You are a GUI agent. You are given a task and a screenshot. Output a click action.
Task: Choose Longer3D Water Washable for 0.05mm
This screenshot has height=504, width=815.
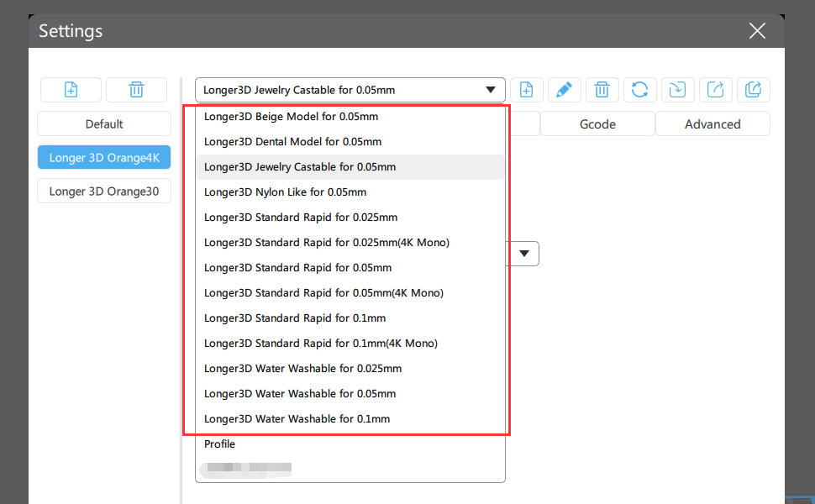click(x=350, y=394)
